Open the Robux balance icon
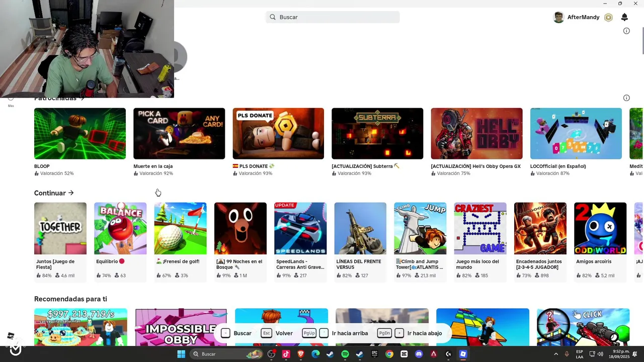 click(x=608, y=18)
